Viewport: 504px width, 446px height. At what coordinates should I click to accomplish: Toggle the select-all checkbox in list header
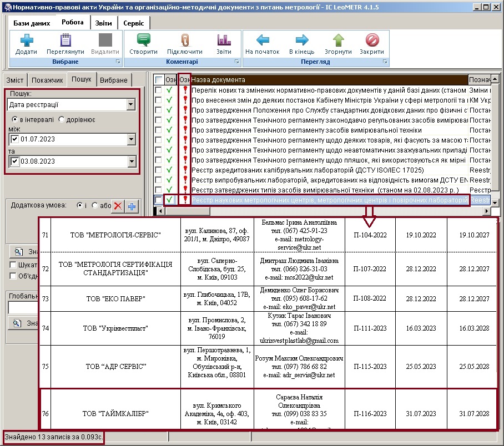click(158, 80)
